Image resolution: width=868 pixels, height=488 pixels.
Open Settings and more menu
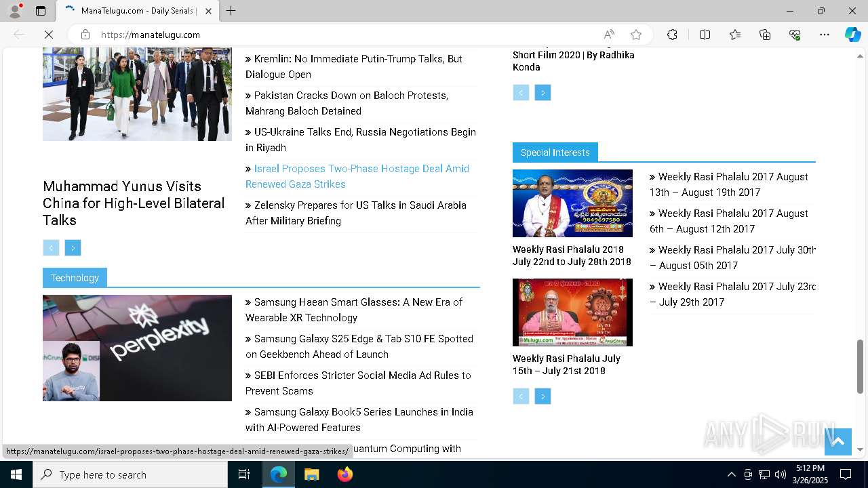(825, 35)
